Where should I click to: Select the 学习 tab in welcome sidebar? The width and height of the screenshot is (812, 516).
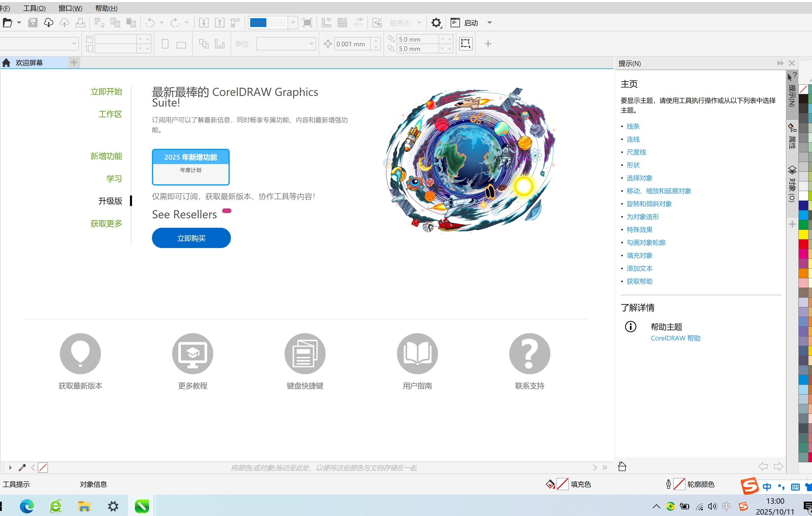click(x=114, y=178)
